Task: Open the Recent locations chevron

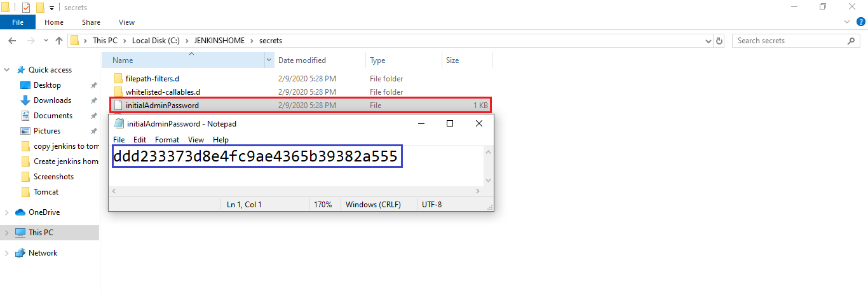Action: 45,41
